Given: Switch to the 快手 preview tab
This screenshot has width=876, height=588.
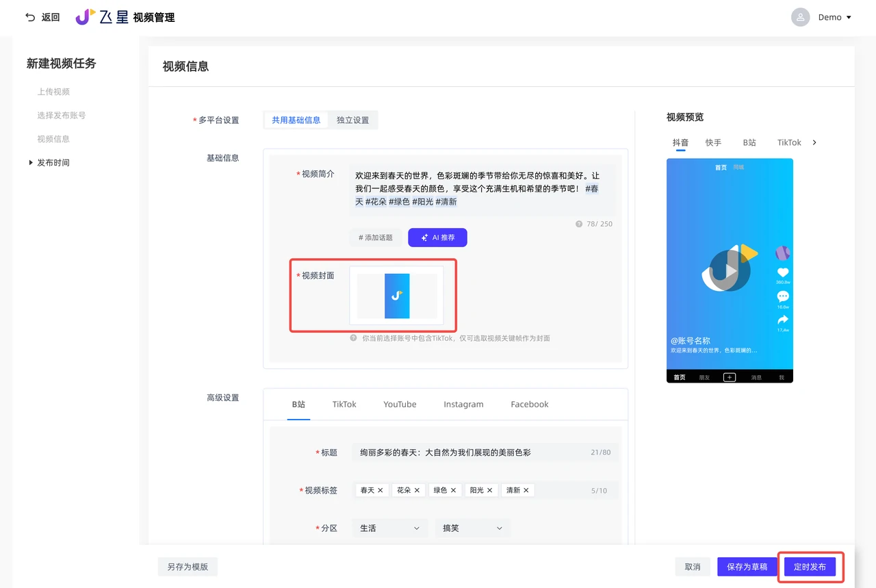Looking at the screenshot, I should pos(714,142).
